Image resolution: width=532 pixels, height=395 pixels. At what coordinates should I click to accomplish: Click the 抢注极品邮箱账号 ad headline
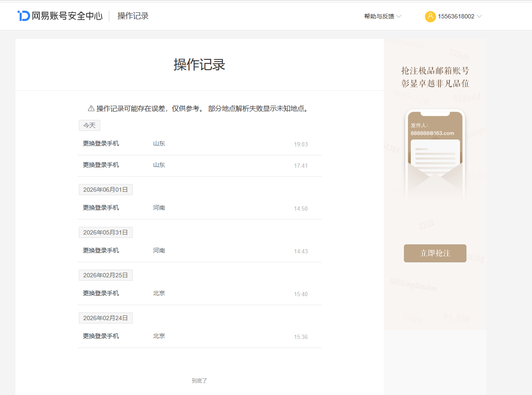435,71
